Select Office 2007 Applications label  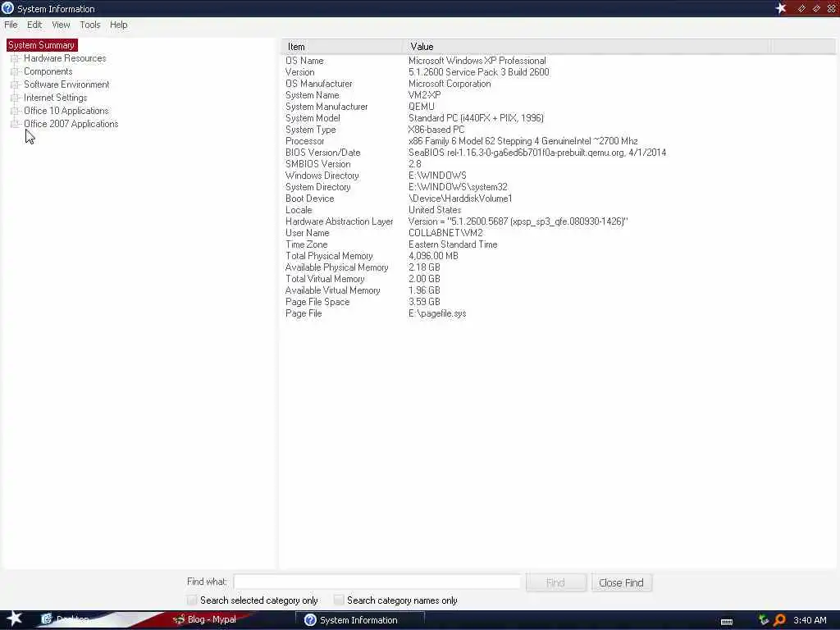71,124
